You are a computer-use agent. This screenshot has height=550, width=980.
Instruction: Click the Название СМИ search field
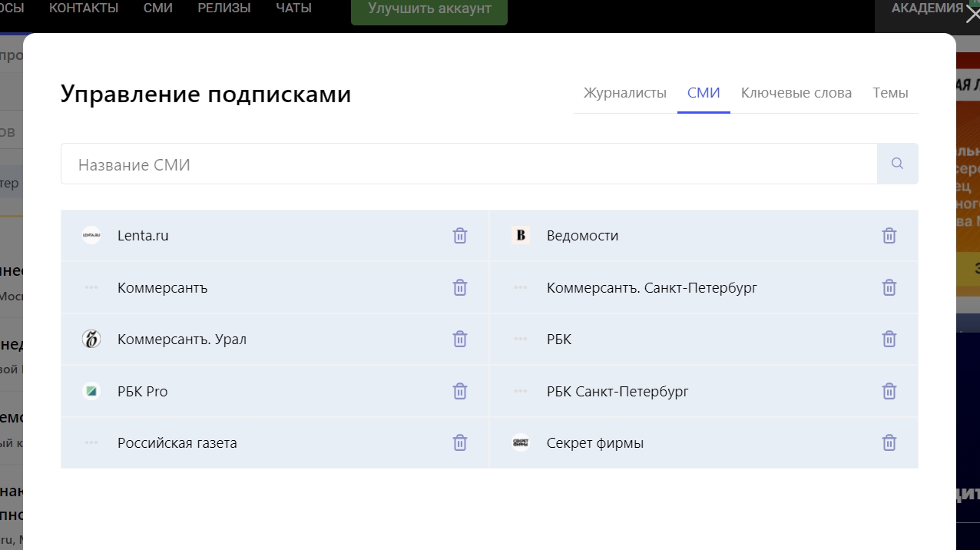(x=468, y=164)
